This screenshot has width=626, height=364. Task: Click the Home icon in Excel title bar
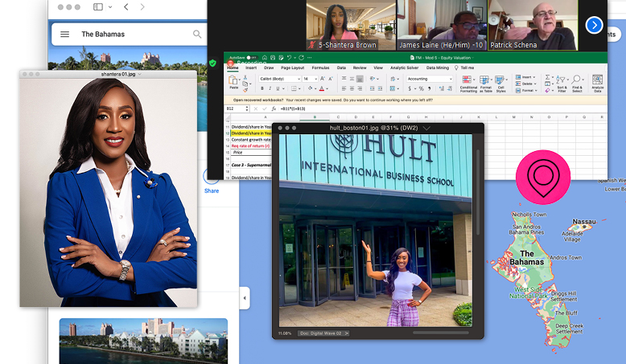[264, 58]
